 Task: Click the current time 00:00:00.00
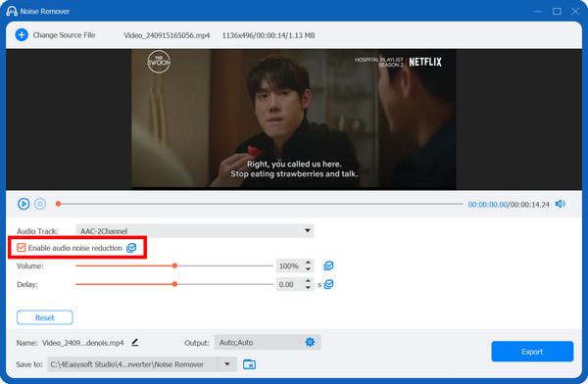487,205
